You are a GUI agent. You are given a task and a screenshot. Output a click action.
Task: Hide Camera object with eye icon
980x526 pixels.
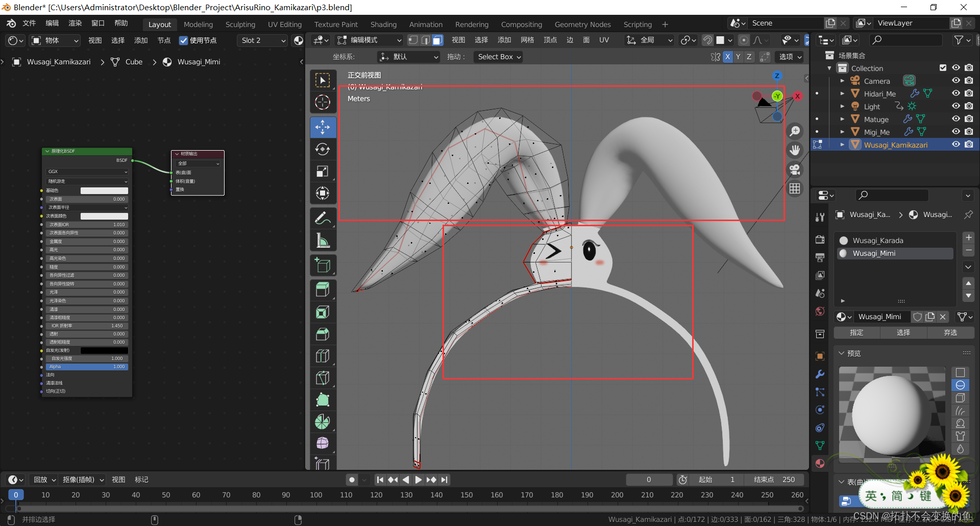tap(955, 81)
